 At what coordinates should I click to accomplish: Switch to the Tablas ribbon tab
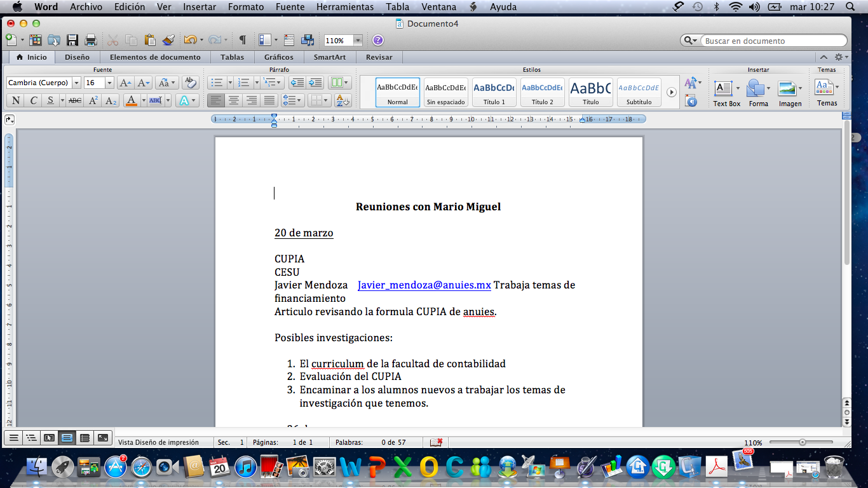click(x=232, y=57)
